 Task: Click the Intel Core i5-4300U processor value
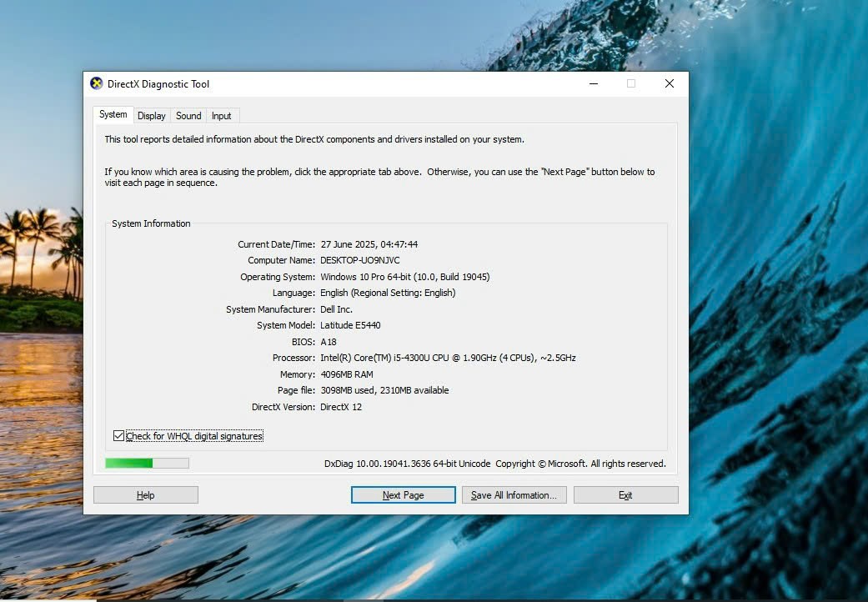448,358
